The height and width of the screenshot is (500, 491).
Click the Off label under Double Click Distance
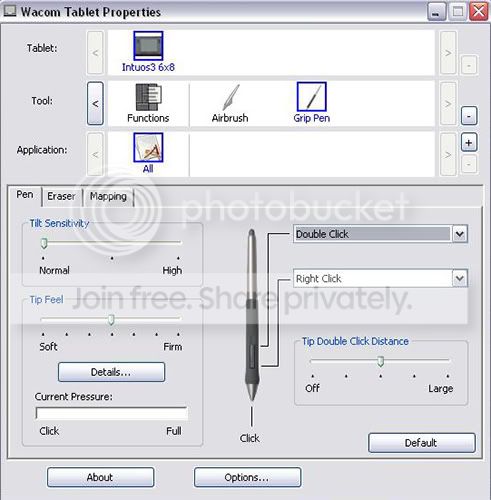312,388
